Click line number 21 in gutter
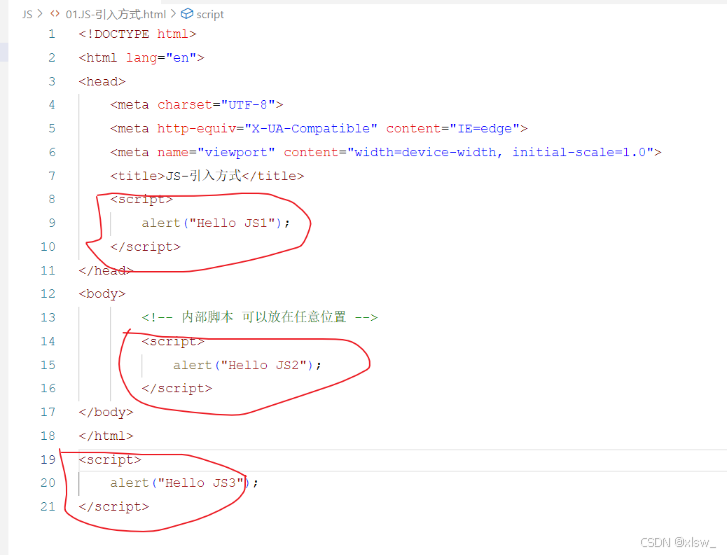727x555 pixels. (48, 506)
